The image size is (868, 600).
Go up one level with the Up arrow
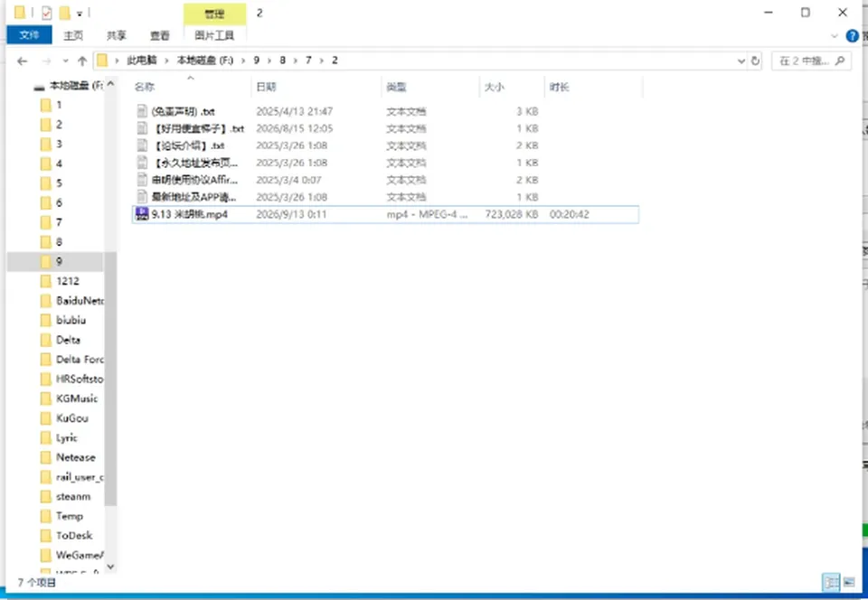[82, 61]
